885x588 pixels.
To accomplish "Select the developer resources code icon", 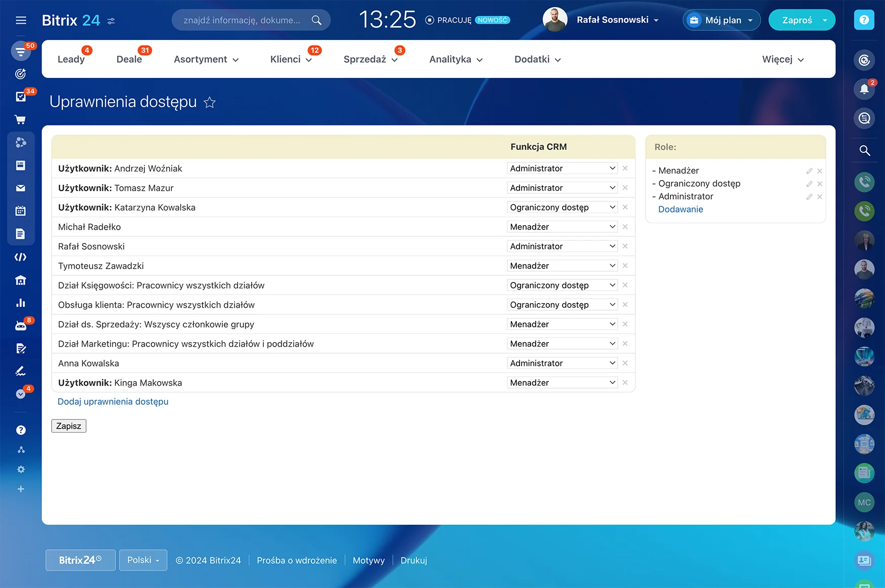I will pyautogui.click(x=20, y=257).
